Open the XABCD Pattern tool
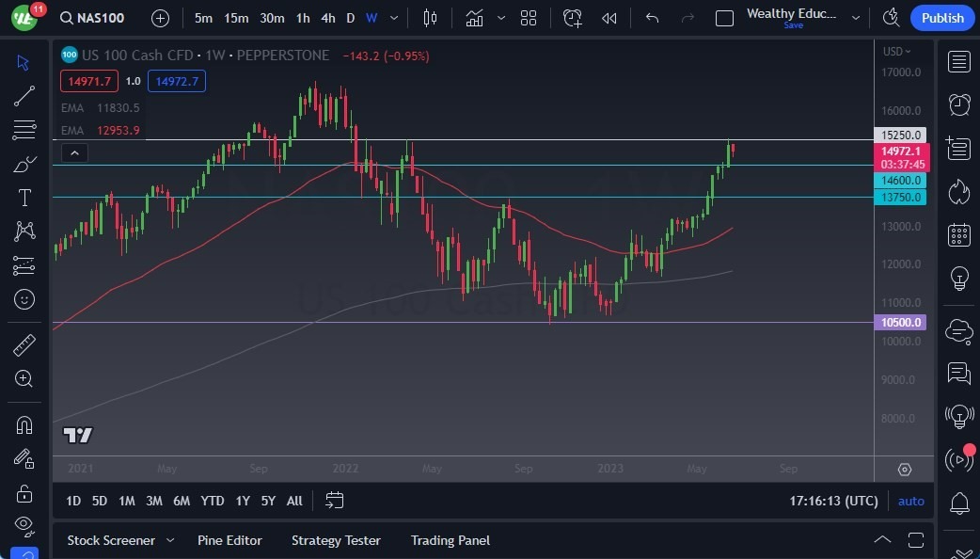The width and height of the screenshot is (980, 559). pyautogui.click(x=24, y=232)
